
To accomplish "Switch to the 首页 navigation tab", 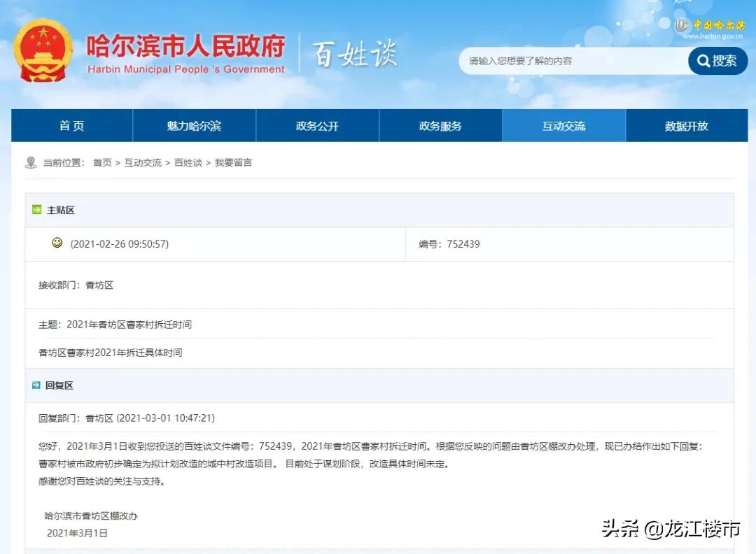I will tap(71, 125).
